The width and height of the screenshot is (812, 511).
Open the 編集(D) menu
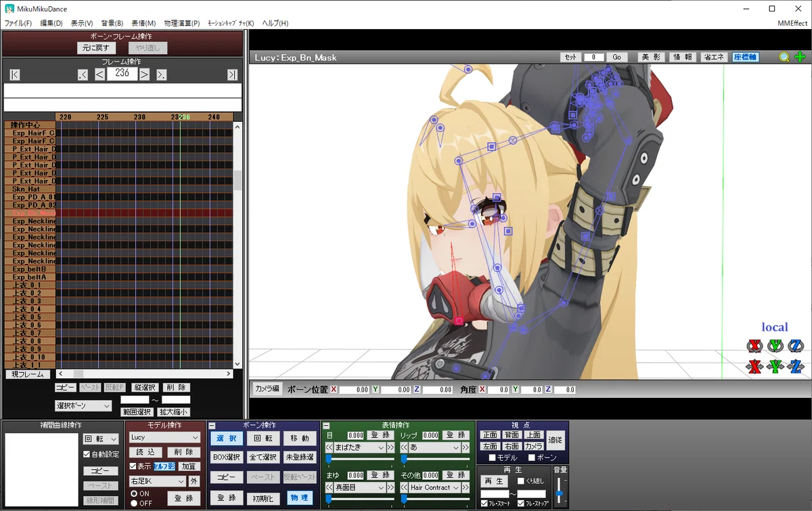(x=51, y=23)
